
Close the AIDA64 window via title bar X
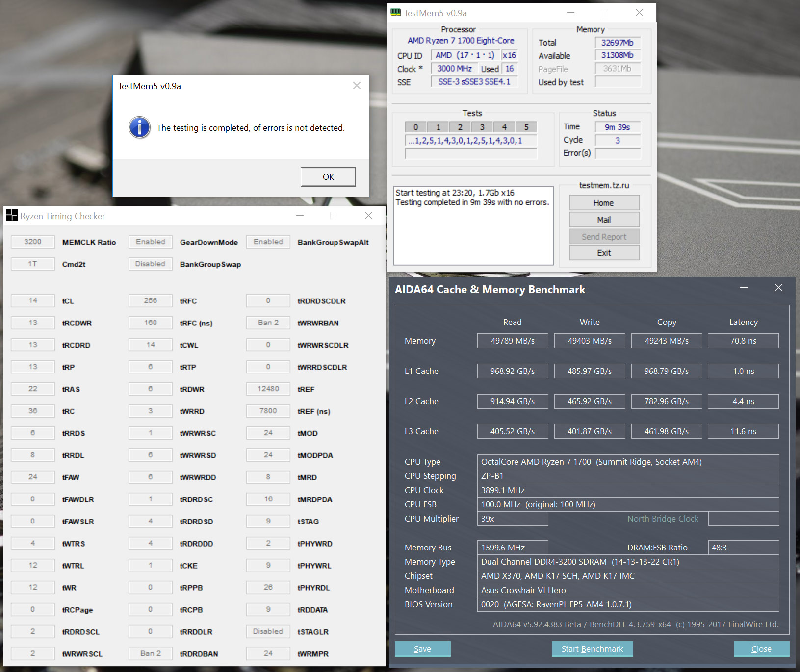(x=778, y=288)
